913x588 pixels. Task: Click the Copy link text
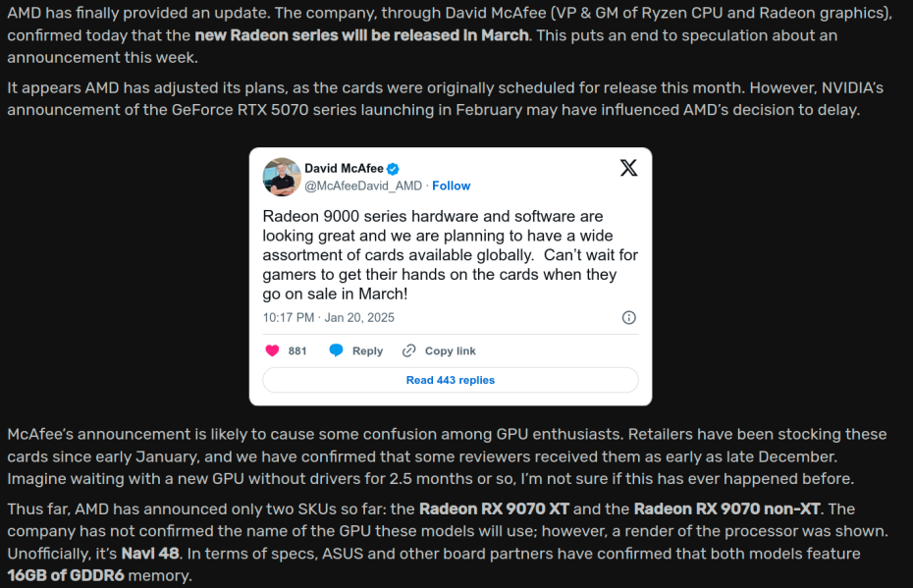pos(450,350)
